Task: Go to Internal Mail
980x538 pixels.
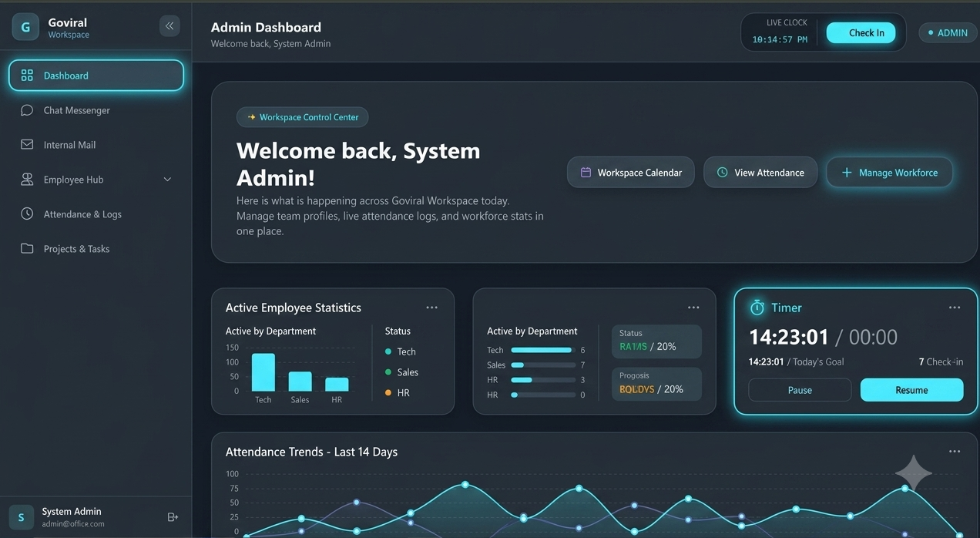Action: click(x=96, y=145)
